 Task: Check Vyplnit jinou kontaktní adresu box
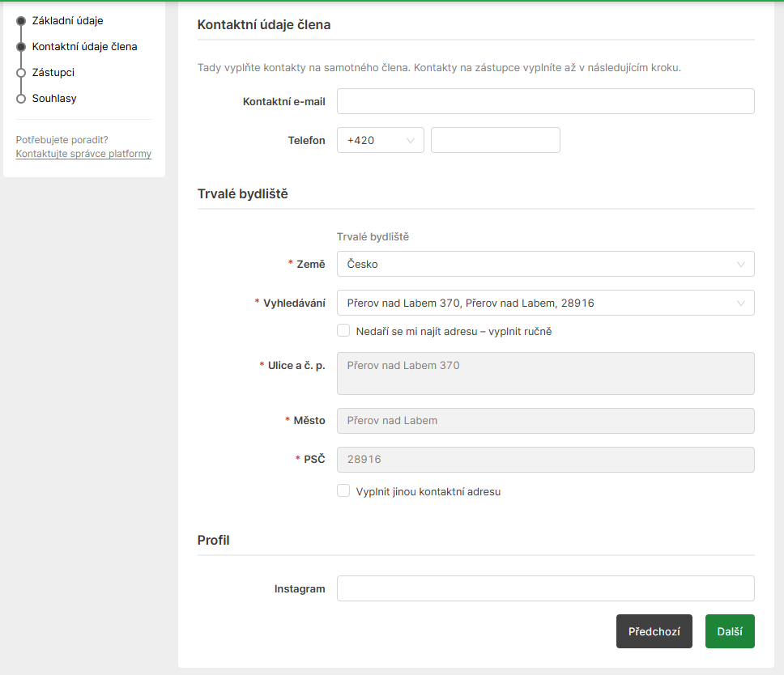343,491
